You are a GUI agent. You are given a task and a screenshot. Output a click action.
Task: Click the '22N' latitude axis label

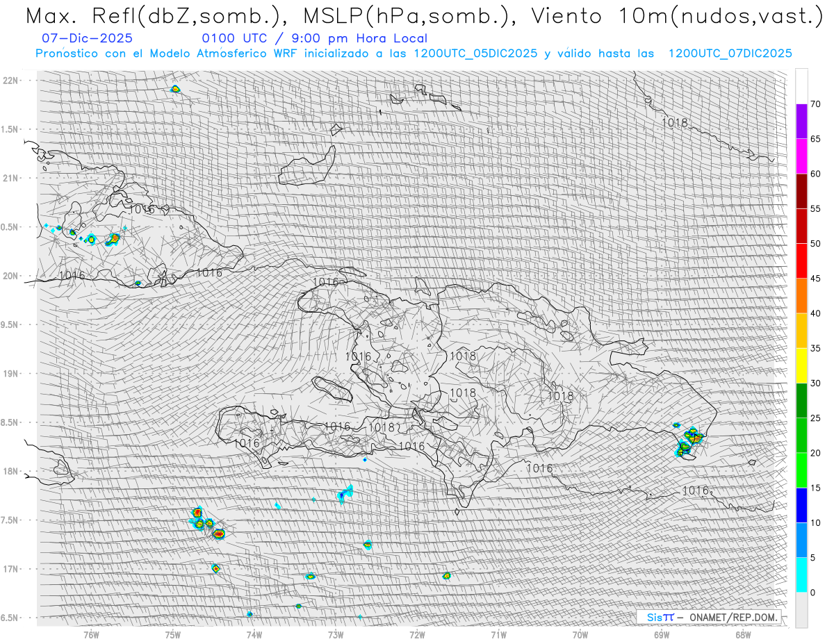click(10, 81)
